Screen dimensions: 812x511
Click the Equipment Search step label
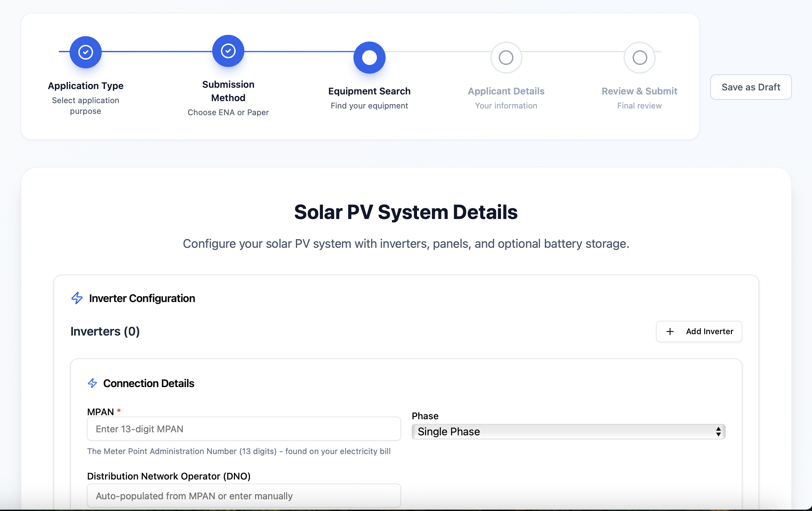(369, 91)
